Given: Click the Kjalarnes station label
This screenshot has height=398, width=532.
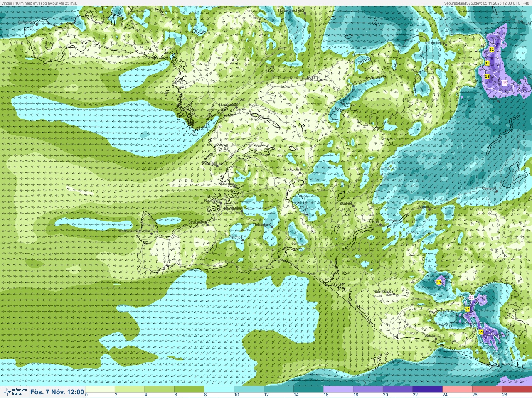Looking at the screenshot, I should click(x=226, y=183).
